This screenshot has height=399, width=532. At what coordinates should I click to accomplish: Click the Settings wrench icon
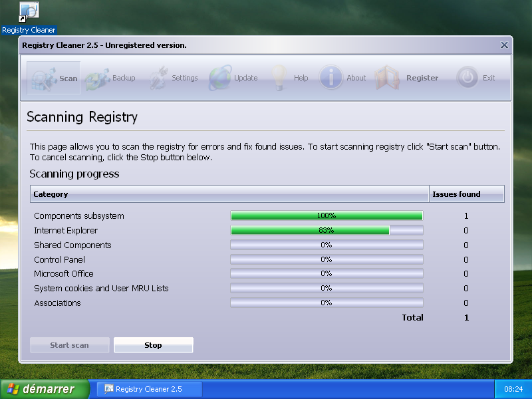[x=159, y=78]
